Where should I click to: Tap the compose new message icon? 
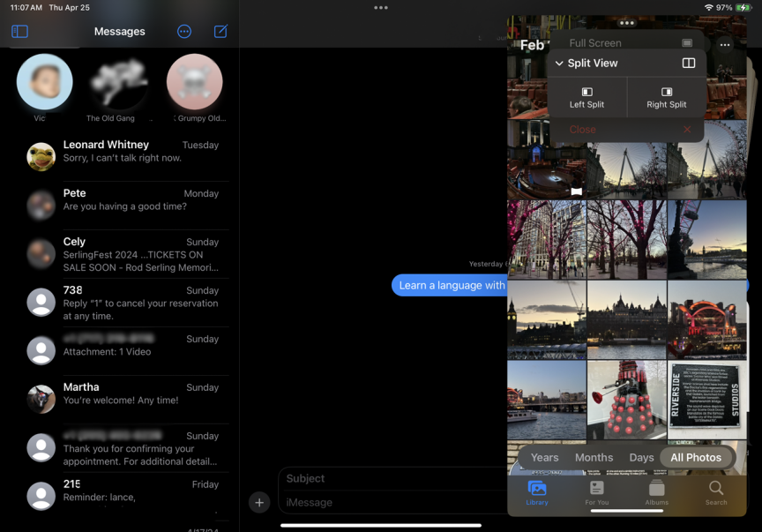pyautogui.click(x=220, y=32)
